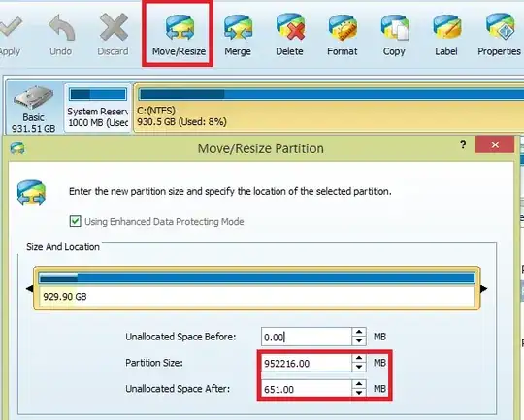Increase Unallocated Space Before value
Viewport: 524px width, 420px height.
(x=359, y=332)
